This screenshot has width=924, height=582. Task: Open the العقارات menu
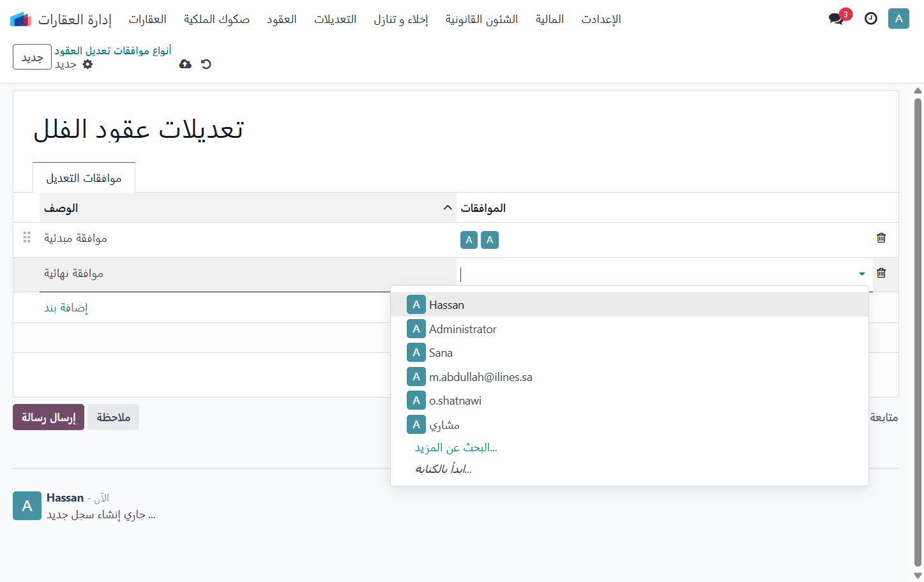pyautogui.click(x=148, y=19)
